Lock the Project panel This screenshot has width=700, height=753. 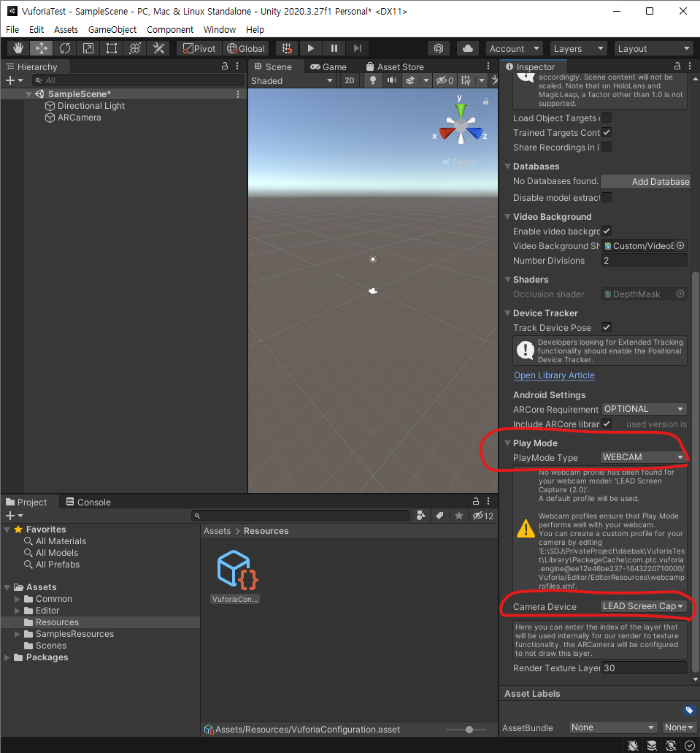[476, 501]
